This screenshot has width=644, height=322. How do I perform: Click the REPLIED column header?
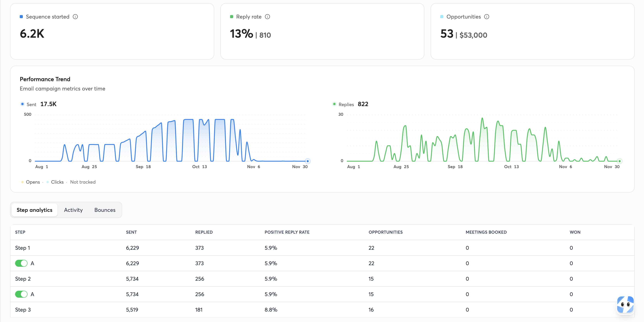click(x=204, y=232)
